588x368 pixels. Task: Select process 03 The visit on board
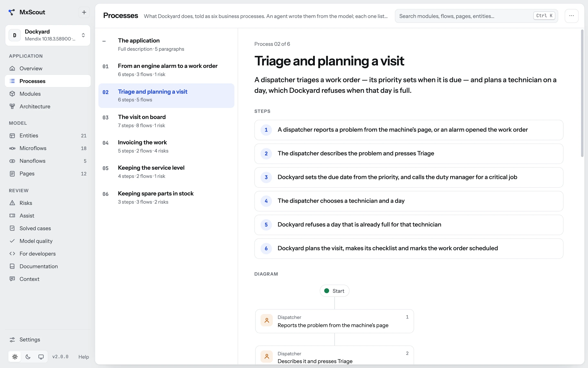tap(166, 121)
